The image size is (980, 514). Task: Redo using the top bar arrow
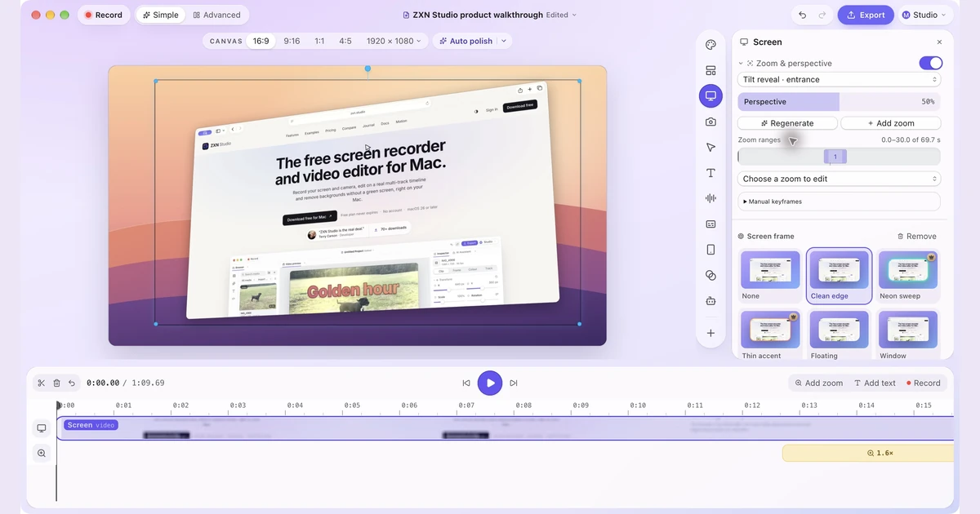click(x=822, y=15)
